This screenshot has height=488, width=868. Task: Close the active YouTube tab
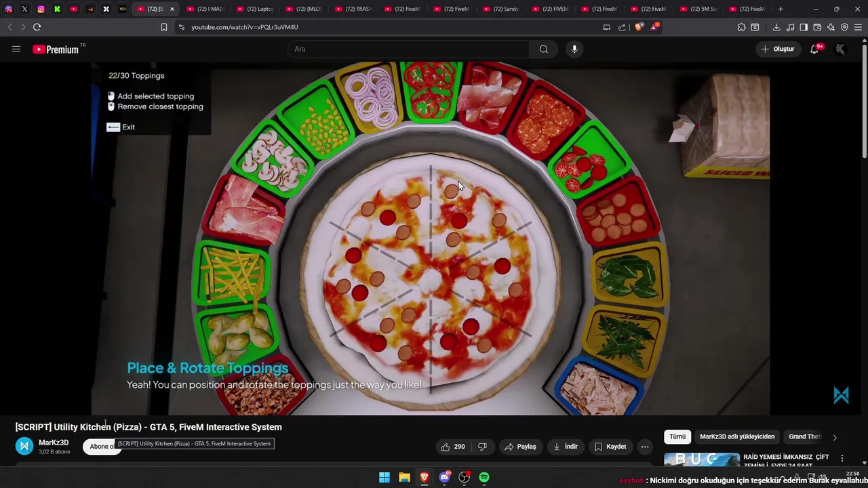172,9
